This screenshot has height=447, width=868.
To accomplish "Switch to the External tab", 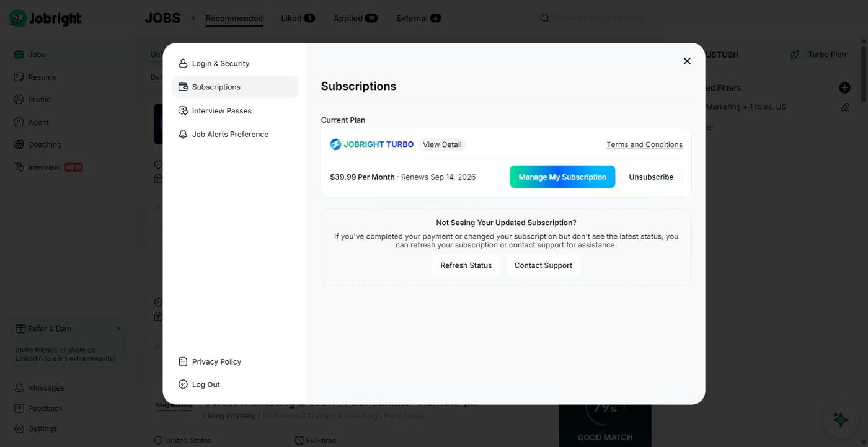I will [x=418, y=19].
